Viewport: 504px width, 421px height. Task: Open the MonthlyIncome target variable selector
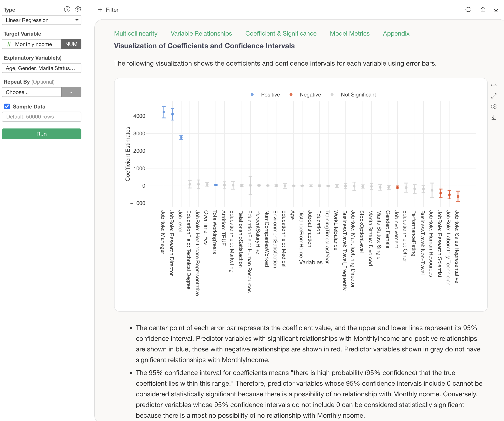(x=32, y=44)
